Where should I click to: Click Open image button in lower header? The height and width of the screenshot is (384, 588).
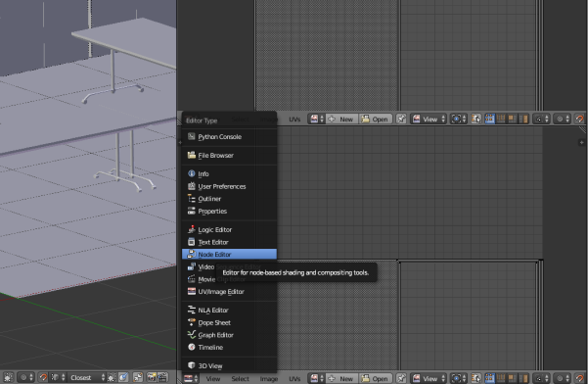click(375, 378)
